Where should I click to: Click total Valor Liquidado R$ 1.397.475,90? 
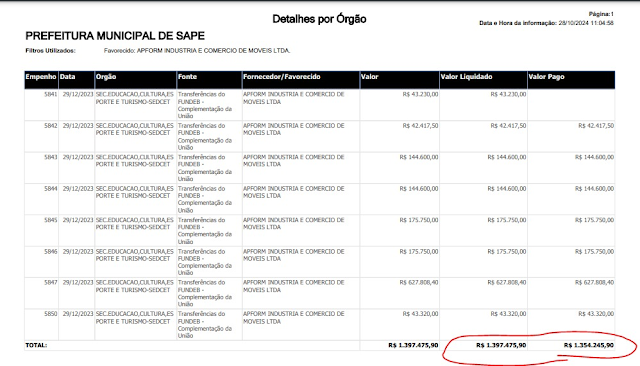501,345
